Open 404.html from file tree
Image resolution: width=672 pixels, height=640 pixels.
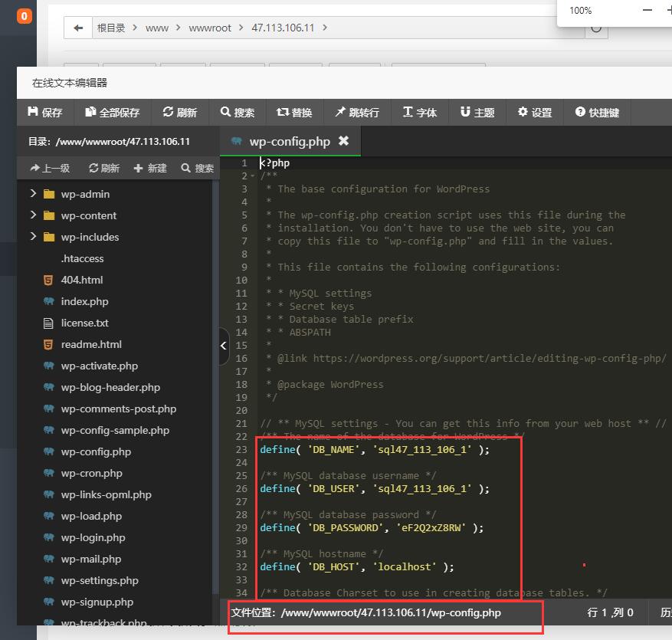(82, 280)
